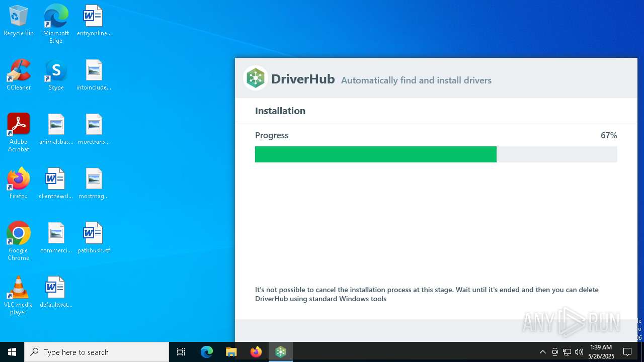
Task: Select the clientnewsl Word document icon
Action: tap(56, 184)
